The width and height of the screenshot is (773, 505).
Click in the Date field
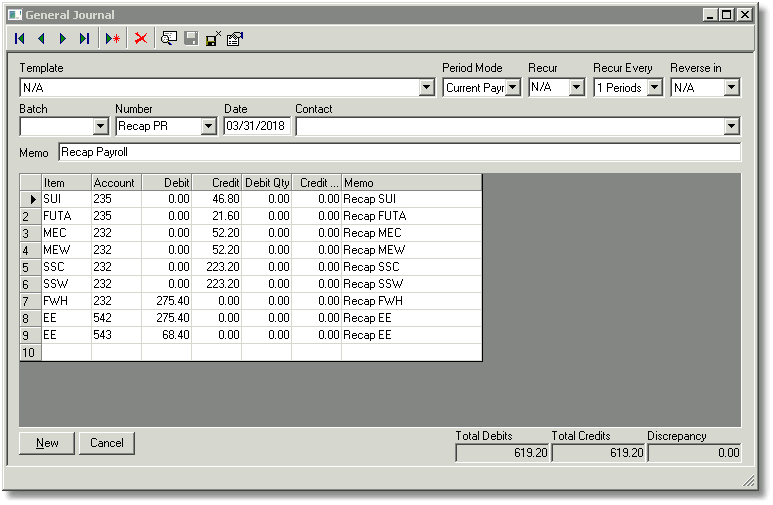(x=257, y=126)
